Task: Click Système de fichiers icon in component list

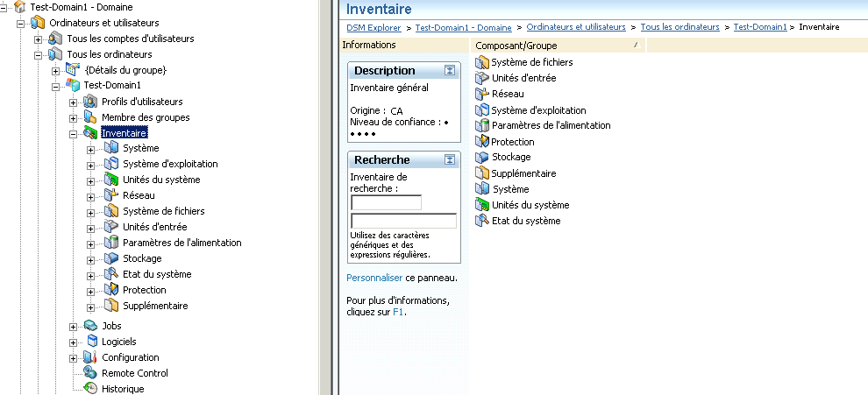Action: click(482, 62)
